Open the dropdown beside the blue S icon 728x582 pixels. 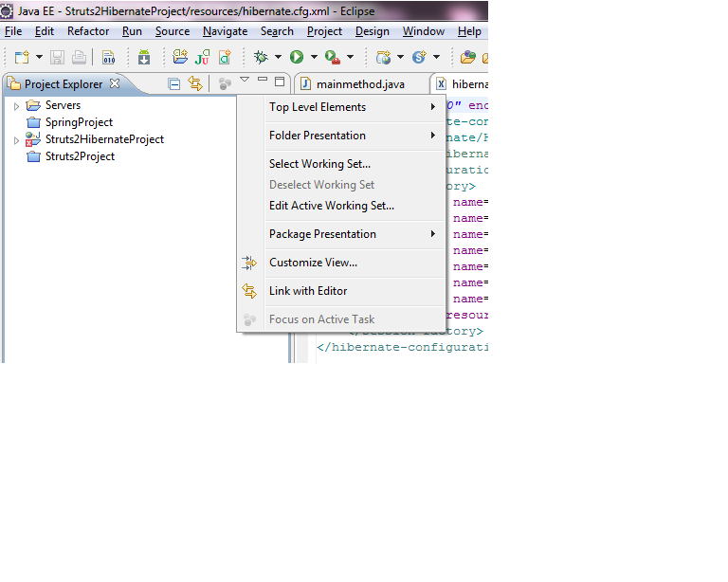pyautogui.click(x=436, y=57)
